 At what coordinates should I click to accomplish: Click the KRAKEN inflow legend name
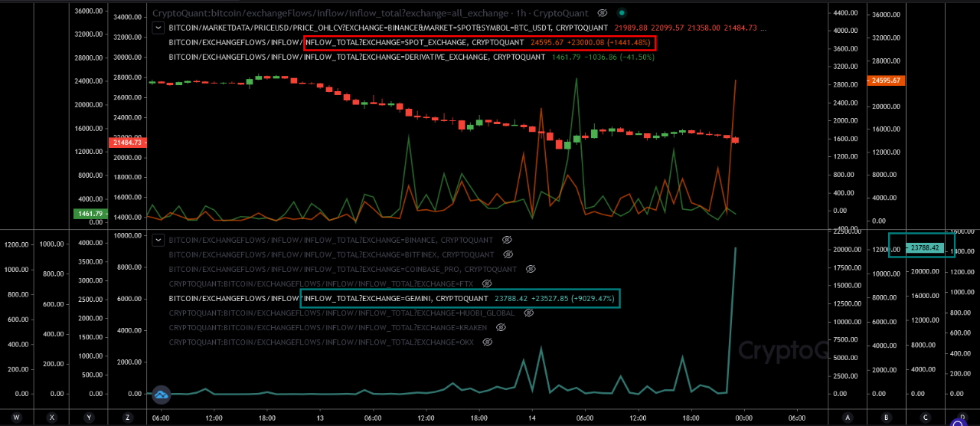point(328,327)
